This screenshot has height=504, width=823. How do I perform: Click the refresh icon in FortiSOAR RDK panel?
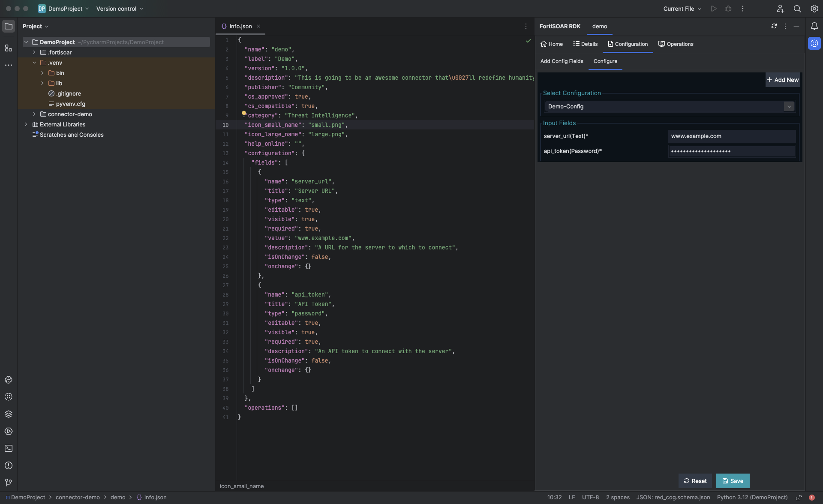coord(774,26)
